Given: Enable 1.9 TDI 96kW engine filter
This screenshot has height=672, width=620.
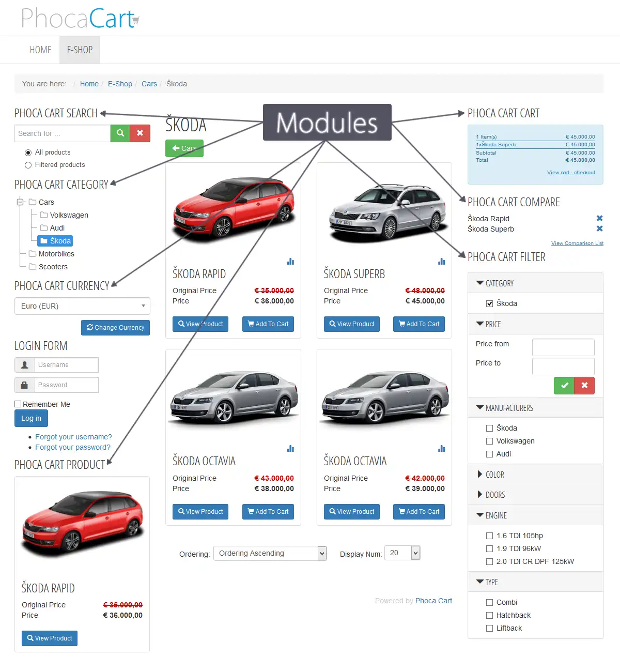Looking at the screenshot, I should 489,549.
